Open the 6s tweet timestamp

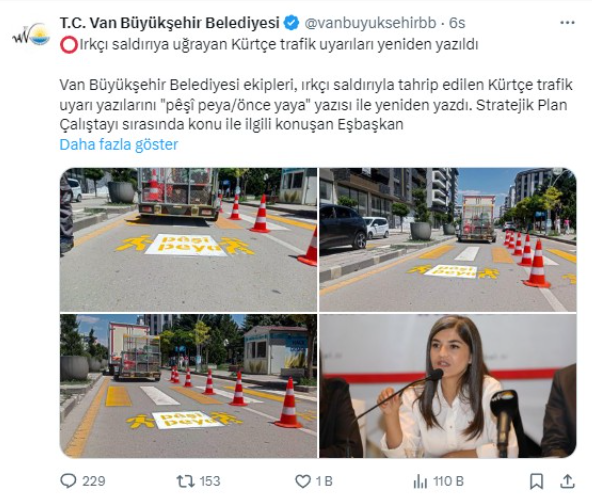click(x=457, y=23)
